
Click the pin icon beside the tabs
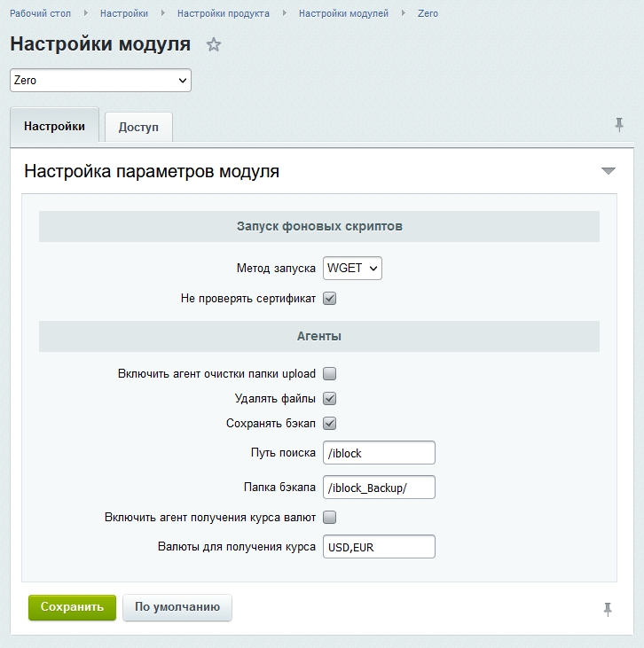619,125
